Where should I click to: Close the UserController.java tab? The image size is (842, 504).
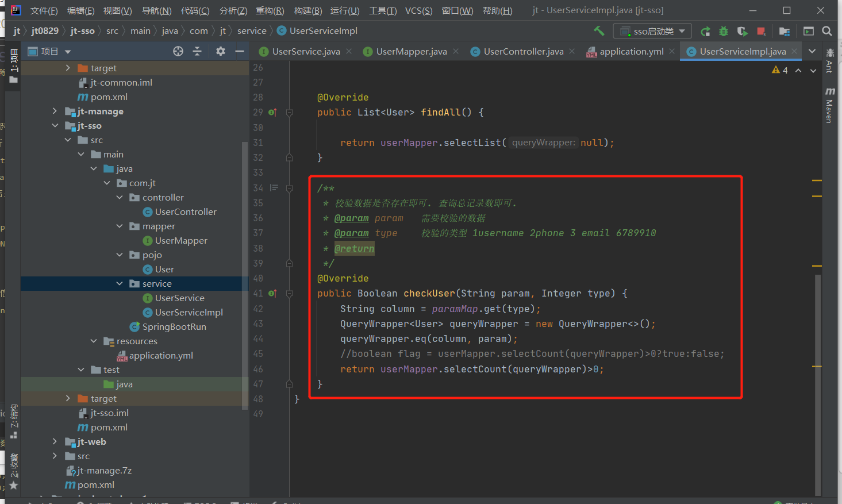572,51
